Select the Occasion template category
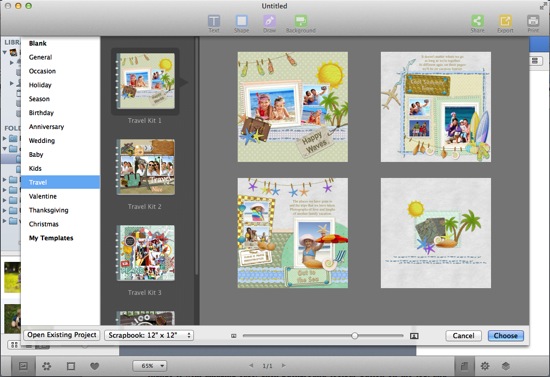 [x=60, y=71]
